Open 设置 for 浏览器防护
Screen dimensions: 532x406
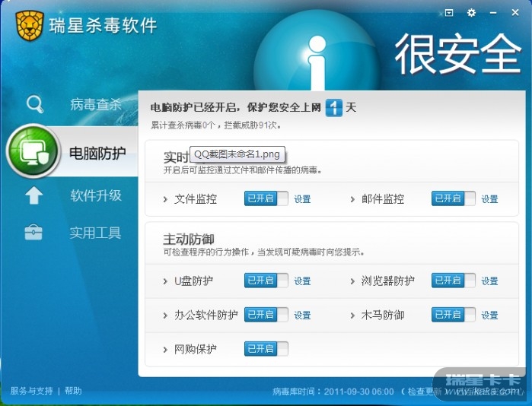click(489, 281)
